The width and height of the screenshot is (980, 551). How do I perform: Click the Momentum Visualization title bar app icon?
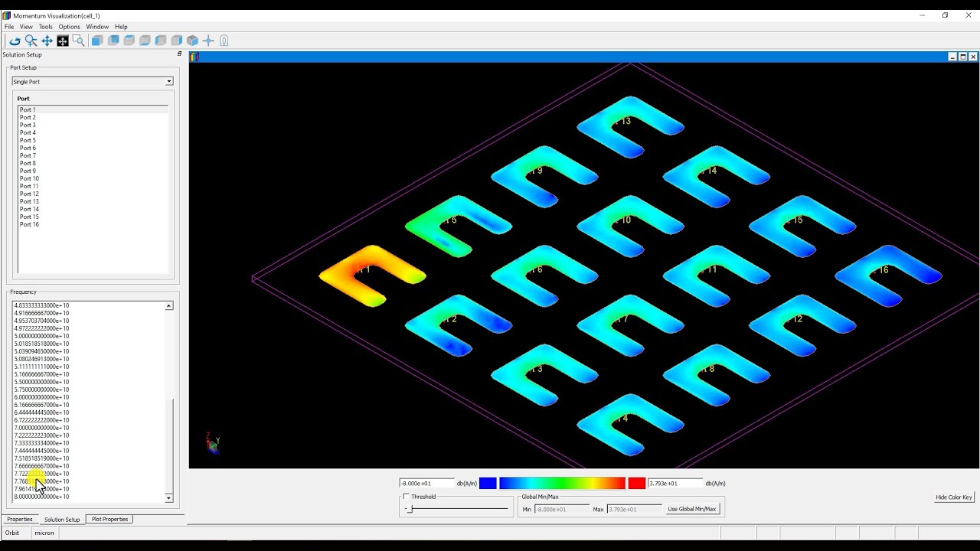pos(7,15)
